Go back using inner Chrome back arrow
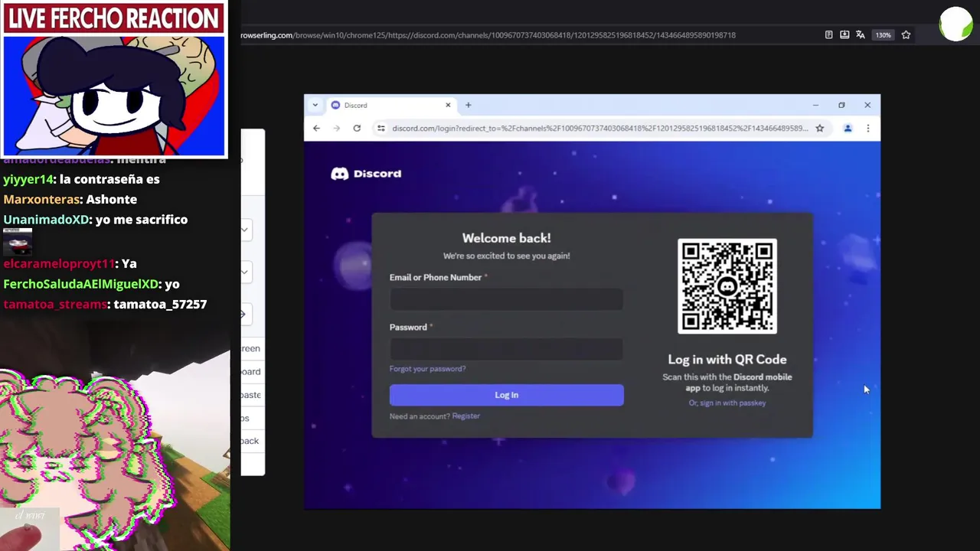980x551 pixels. [x=316, y=128]
